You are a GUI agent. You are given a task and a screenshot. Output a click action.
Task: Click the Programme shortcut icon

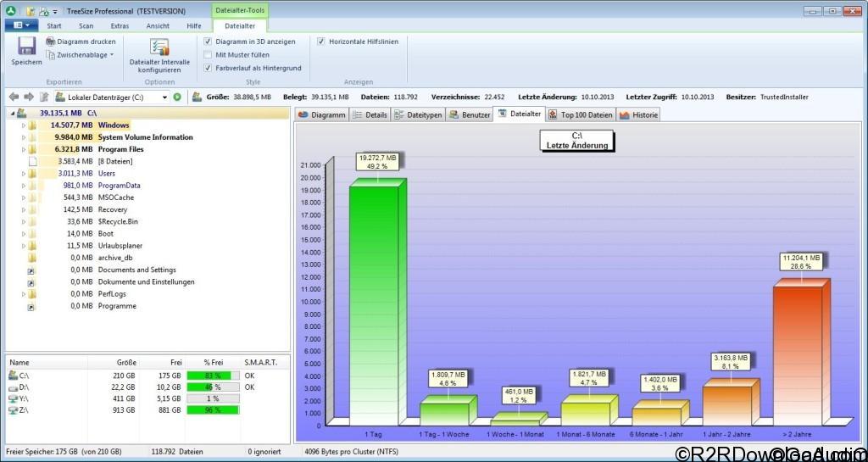(31, 307)
